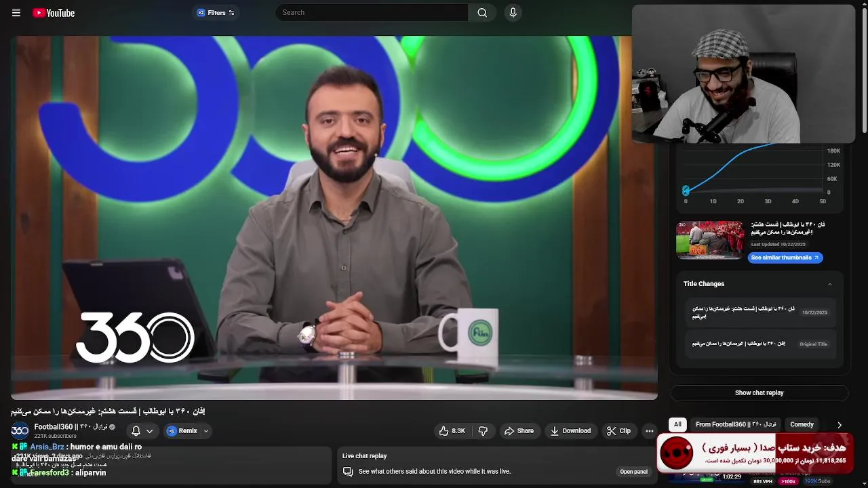Show more chips with right arrow
The height and width of the screenshot is (488, 868).
[840, 425]
